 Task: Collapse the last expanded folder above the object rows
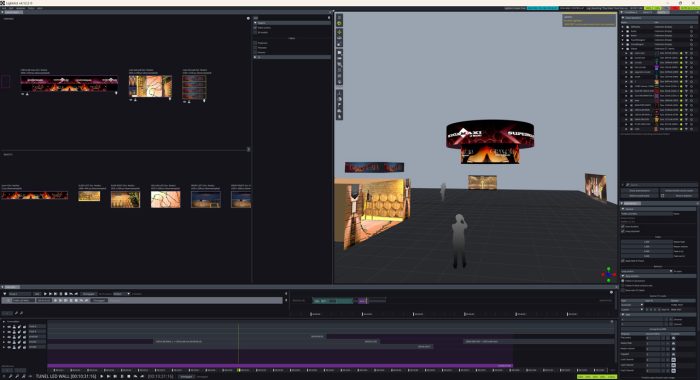(623, 49)
